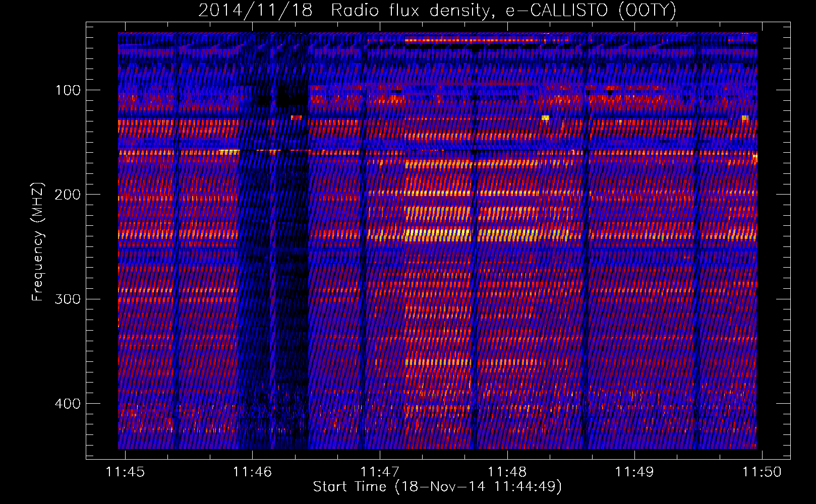
Task: Click the plot title '2014/11/18 Radio flux density'
Action: click(437, 10)
